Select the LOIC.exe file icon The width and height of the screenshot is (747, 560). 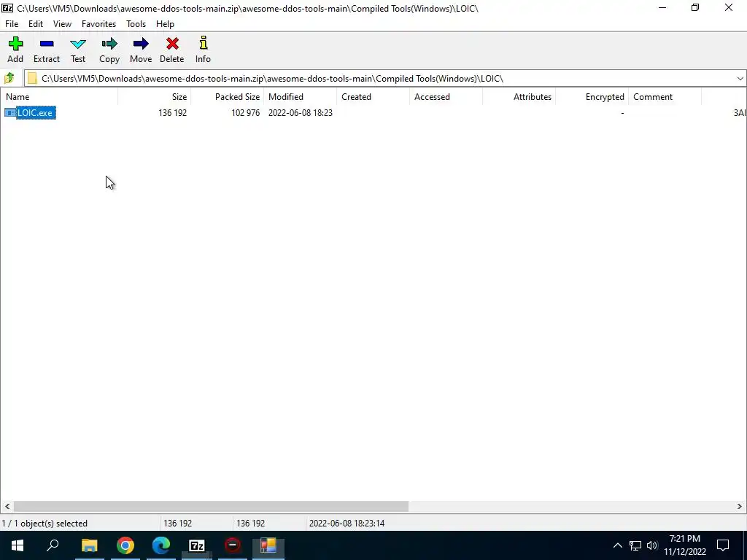tap(10, 113)
